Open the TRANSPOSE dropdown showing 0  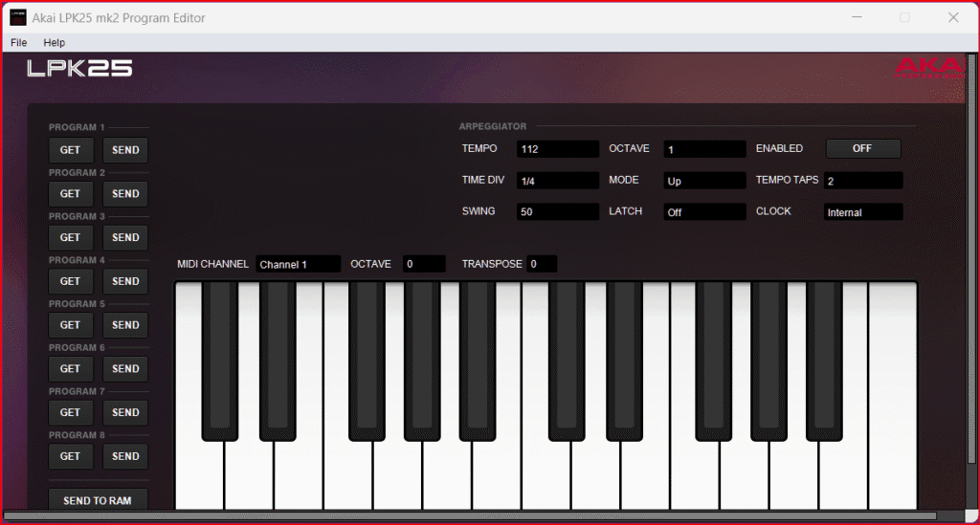[x=542, y=264]
